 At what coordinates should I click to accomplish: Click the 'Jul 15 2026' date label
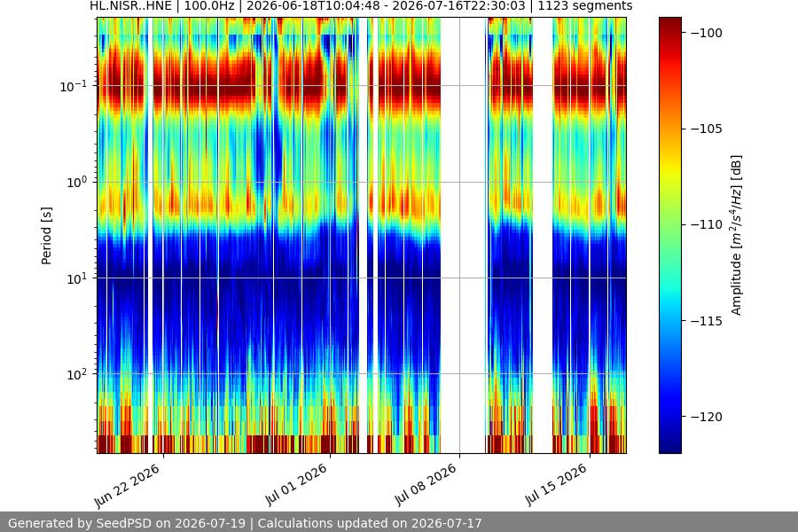[x=555, y=485]
